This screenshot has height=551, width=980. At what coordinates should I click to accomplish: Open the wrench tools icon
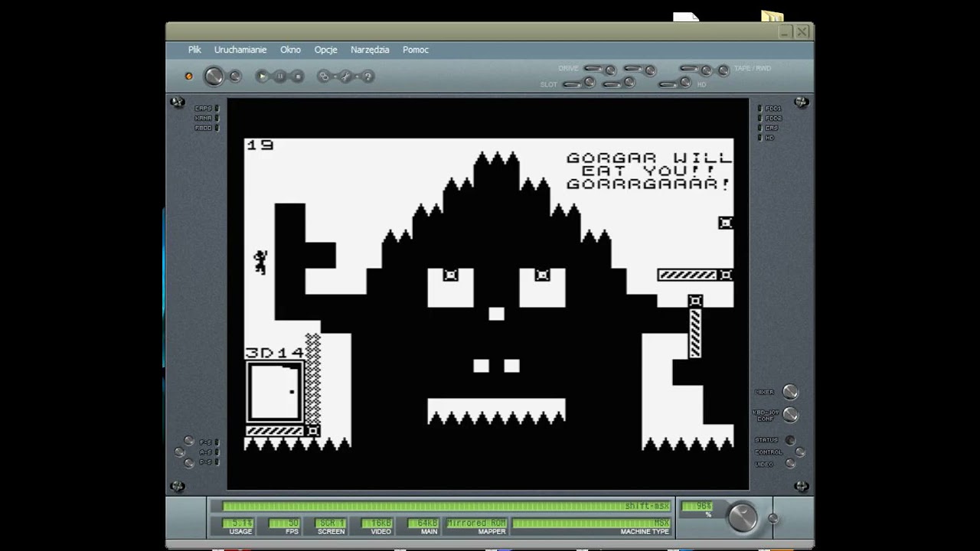pyautogui.click(x=345, y=76)
